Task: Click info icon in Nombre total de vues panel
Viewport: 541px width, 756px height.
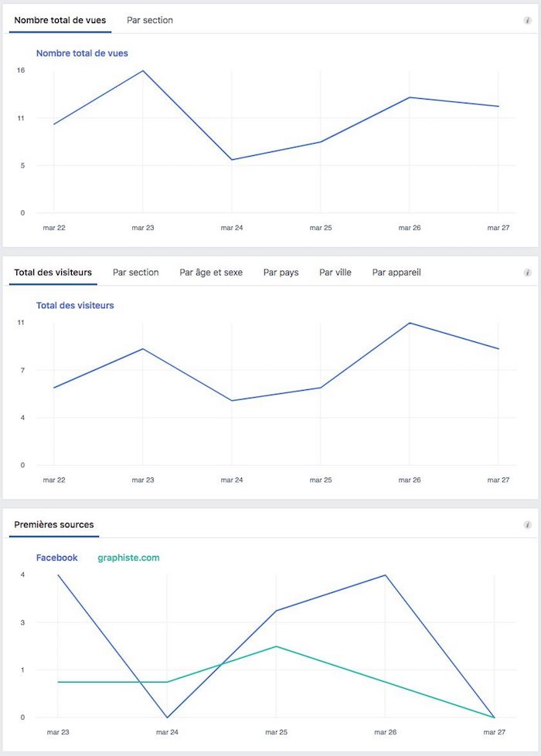Action: pos(527,21)
